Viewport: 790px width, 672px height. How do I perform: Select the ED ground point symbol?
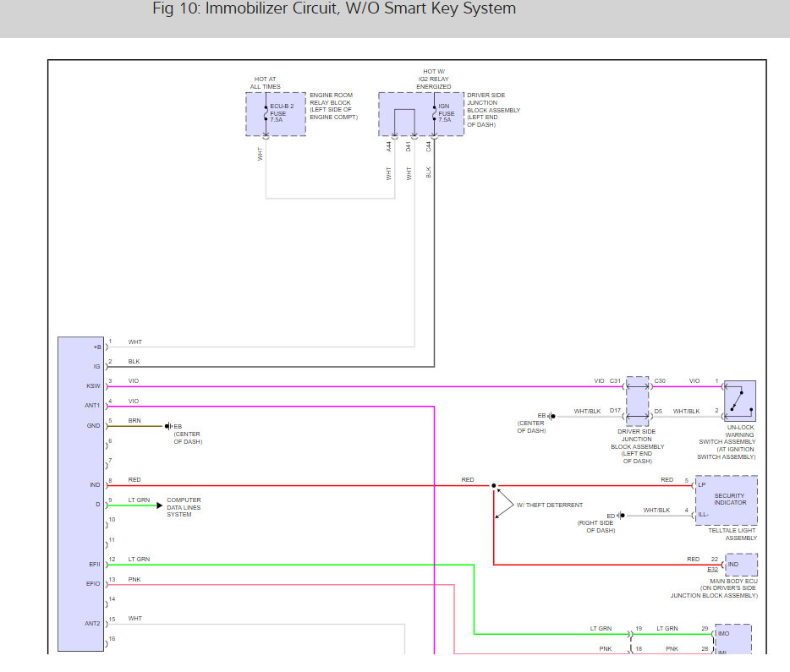(x=622, y=515)
